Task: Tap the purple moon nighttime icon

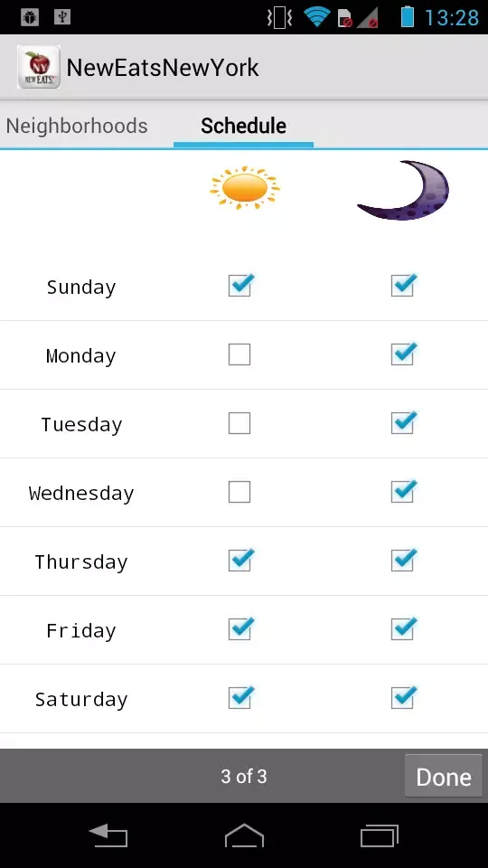Action: [403, 190]
